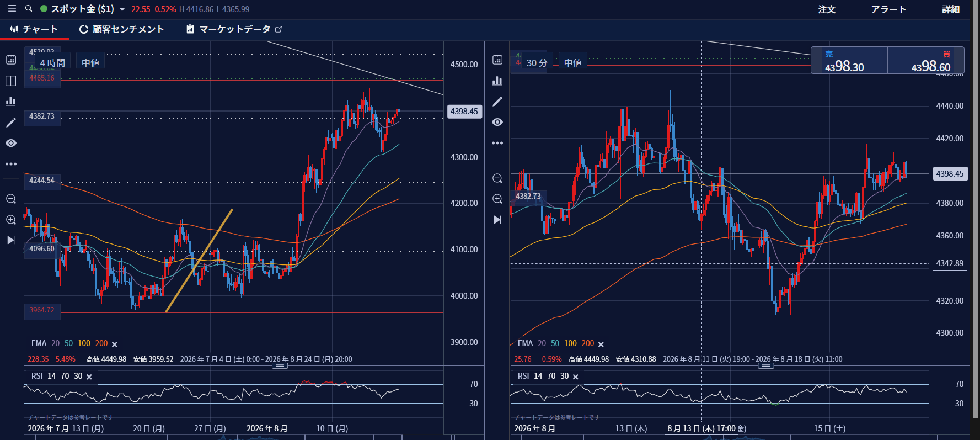The width and height of the screenshot is (980, 440).
Task: Click the left chart EMA 200 period label
Action: [101, 343]
